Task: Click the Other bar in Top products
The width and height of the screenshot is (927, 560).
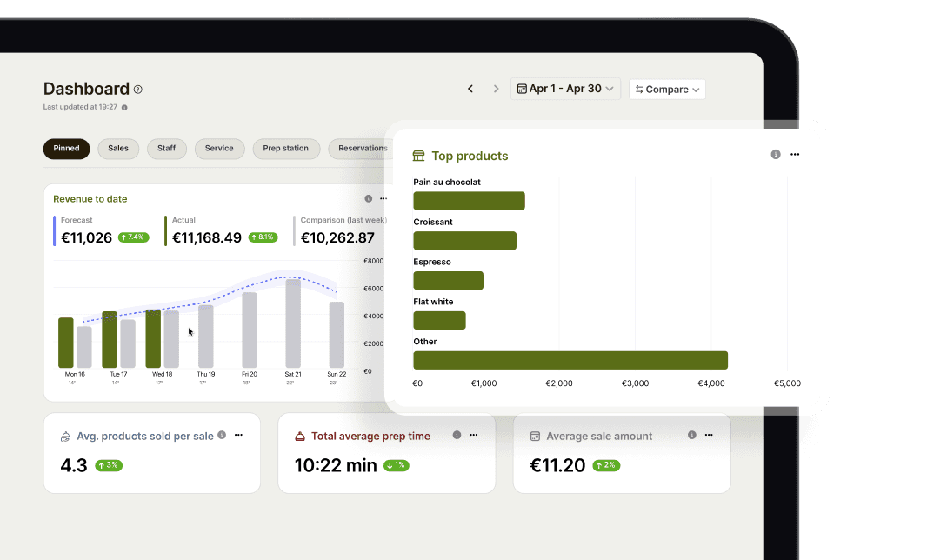Action: point(570,360)
